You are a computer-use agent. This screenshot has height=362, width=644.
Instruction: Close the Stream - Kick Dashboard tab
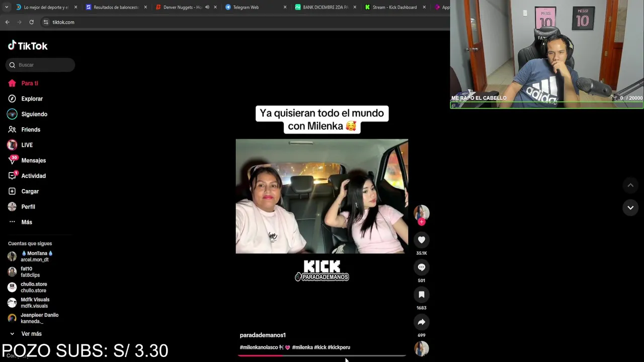pyautogui.click(x=424, y=7)
